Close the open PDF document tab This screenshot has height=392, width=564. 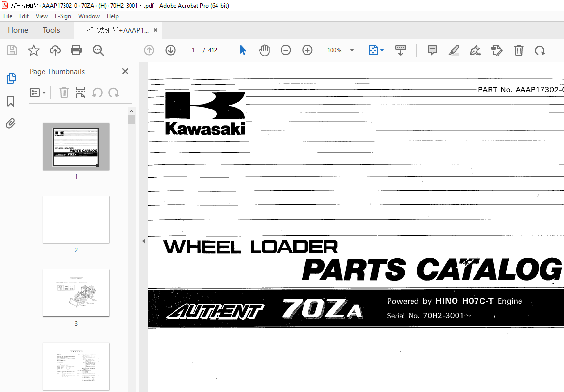click(x=156, y=30)
